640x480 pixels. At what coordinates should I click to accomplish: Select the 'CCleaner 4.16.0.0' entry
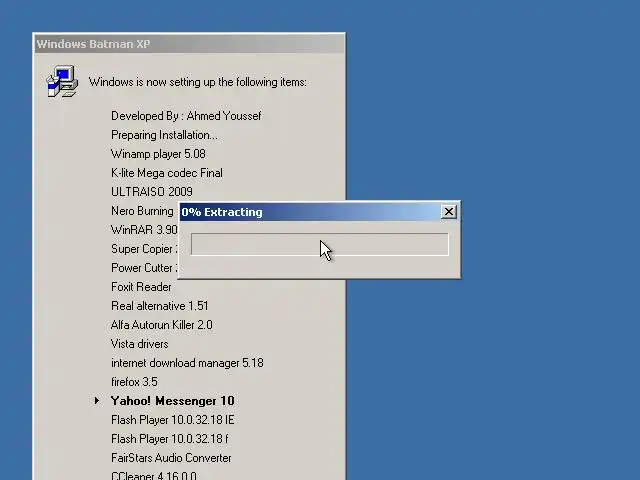pos(154,476)
